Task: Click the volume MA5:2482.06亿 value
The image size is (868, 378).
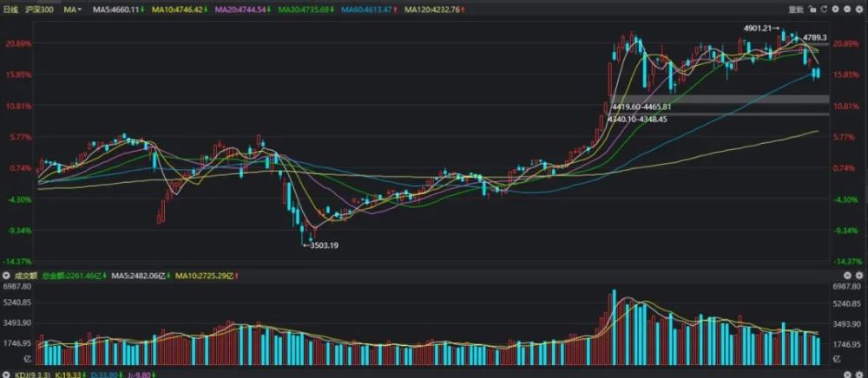Action: [138, 275]
